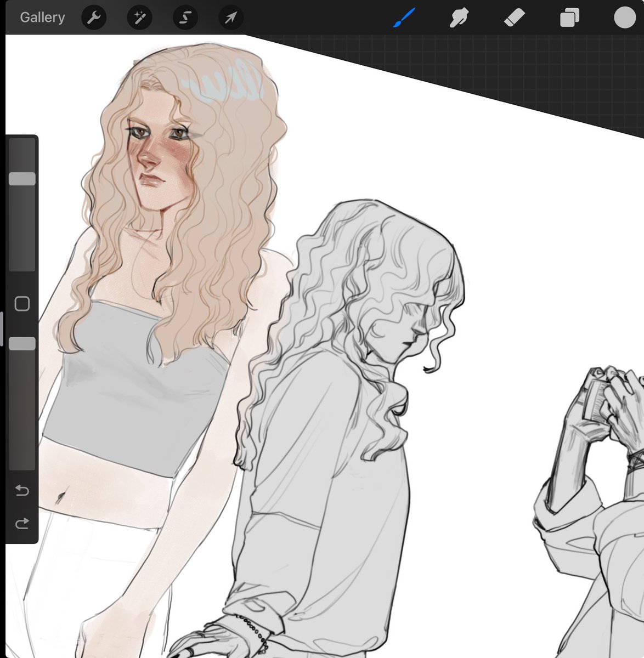Tap the Redo arrow in the sidebar
Screen dimensions: 644x658
point(22,523)
